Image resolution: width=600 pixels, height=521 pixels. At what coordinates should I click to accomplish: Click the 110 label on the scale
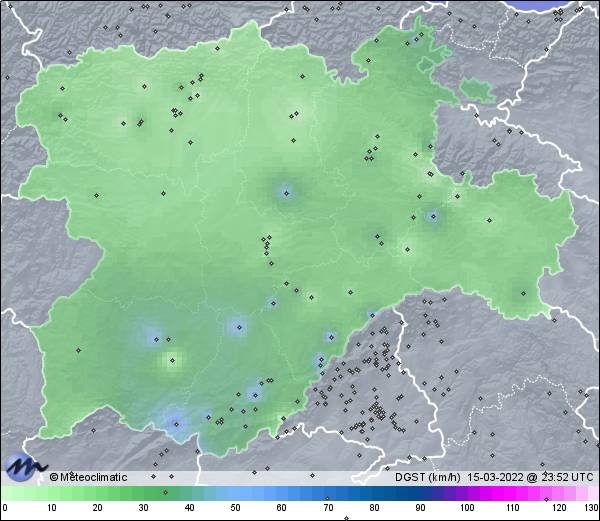pyautogui.click(x=513, y=508)
